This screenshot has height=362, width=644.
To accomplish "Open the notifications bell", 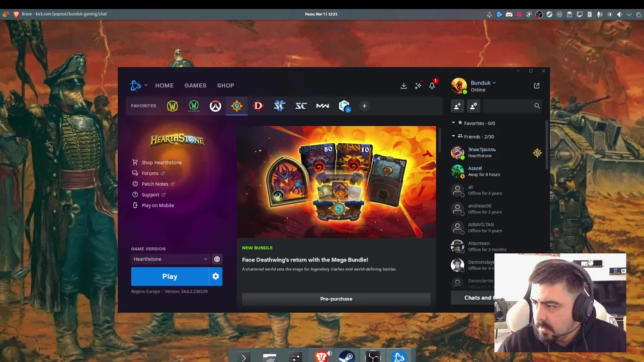I will tap(432, 86).
